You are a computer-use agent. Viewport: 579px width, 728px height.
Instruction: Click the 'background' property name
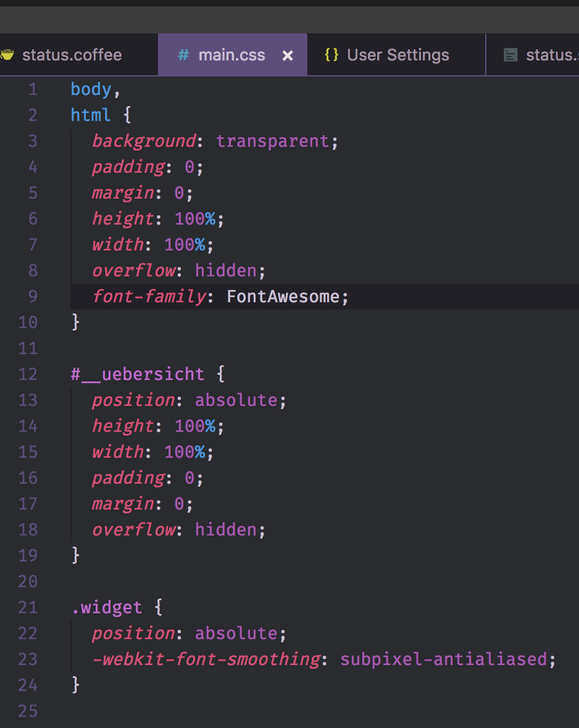coord(144,141)
